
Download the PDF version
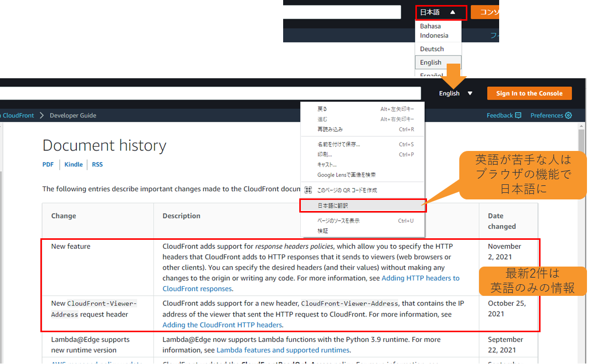click(x=48, y=165)
